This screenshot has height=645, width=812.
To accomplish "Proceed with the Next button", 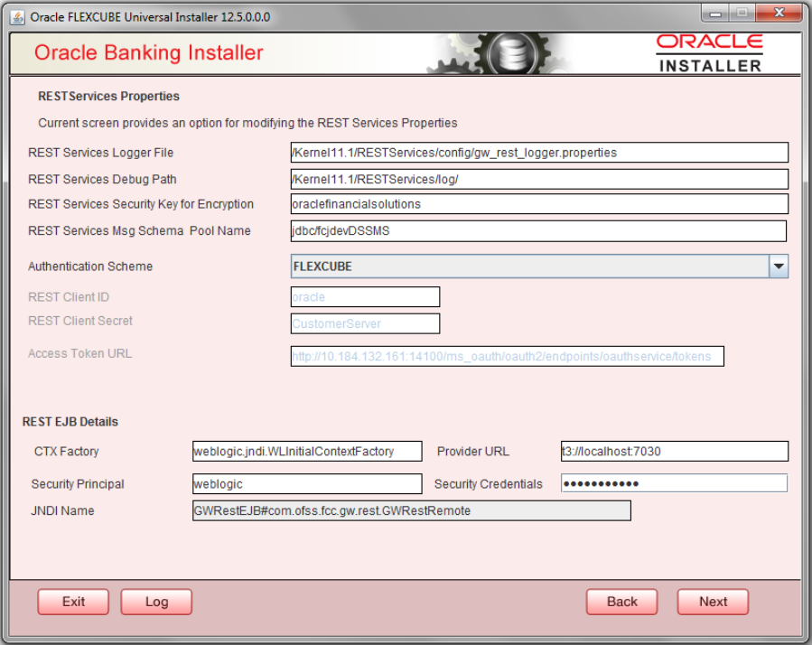I will click(x=713, y=602).
